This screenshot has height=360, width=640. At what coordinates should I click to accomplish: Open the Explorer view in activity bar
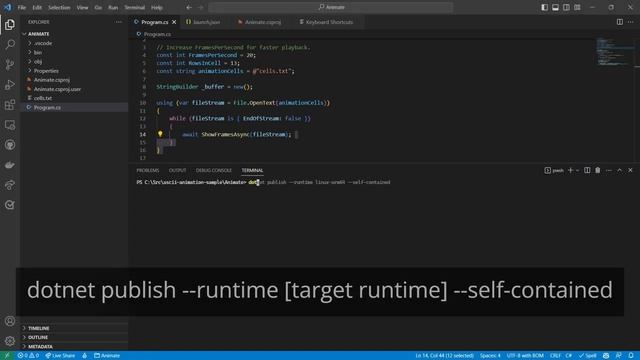pyautogui.click(x=10, y=25)
